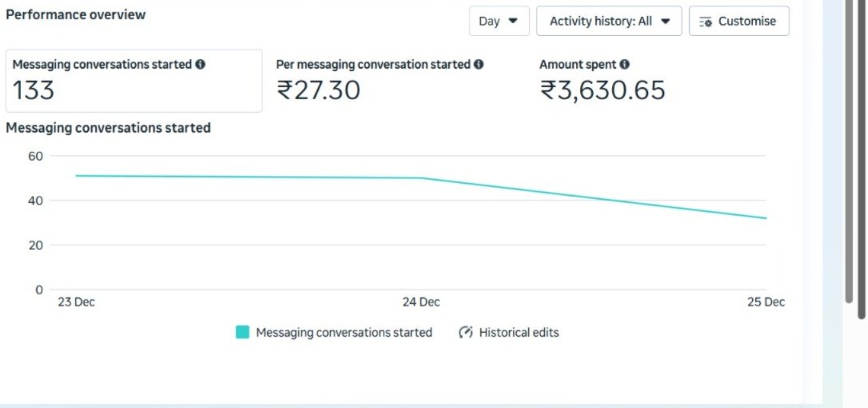Click the Messaging conversations started legend label
The image size is (868, 408).
(344, 332)
